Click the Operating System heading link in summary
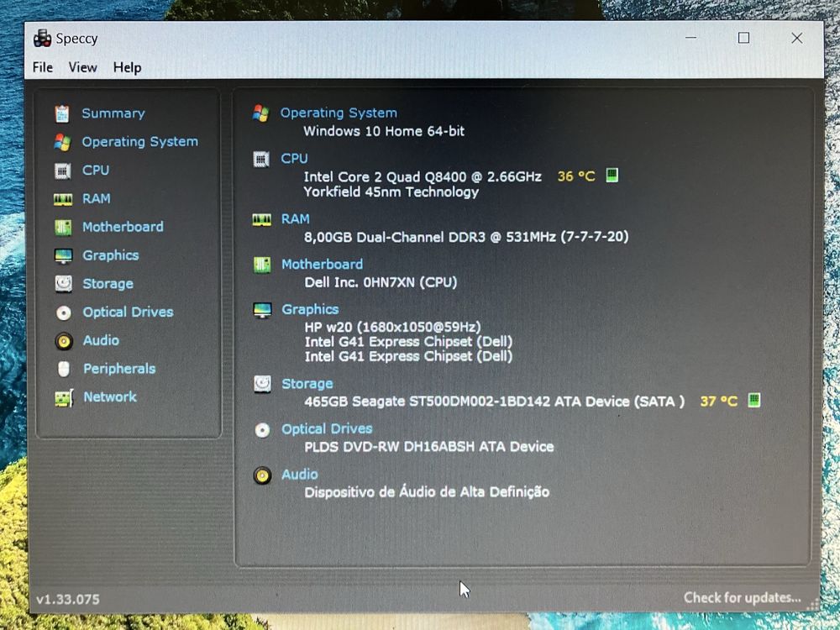 click(339, 113)
